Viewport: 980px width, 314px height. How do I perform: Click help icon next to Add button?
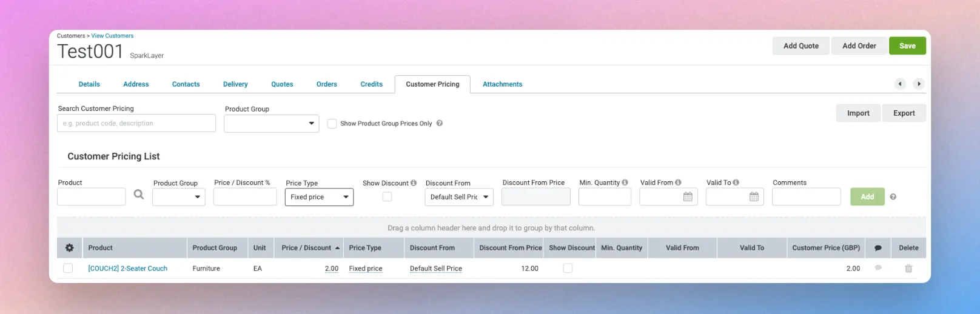click(893, 197)
